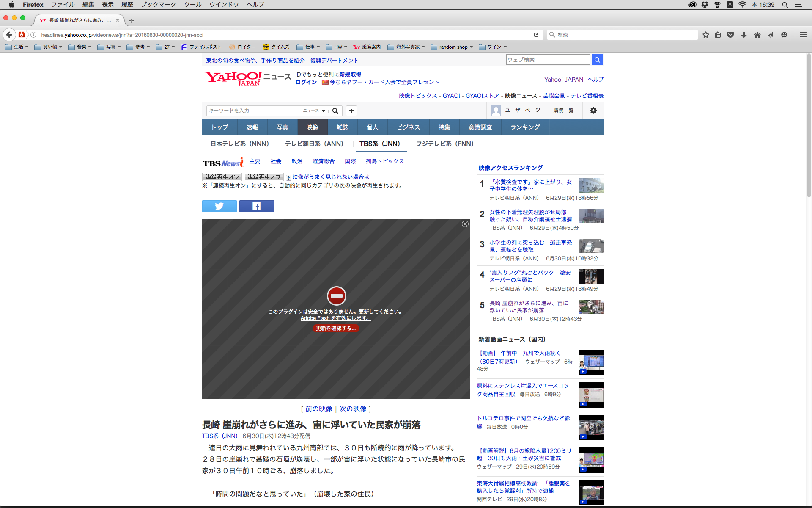The height and width of the screenshot is (508, 812).
Task: Click the Adobe Flash を有効にします link
Action: click(x=335, y=318)
